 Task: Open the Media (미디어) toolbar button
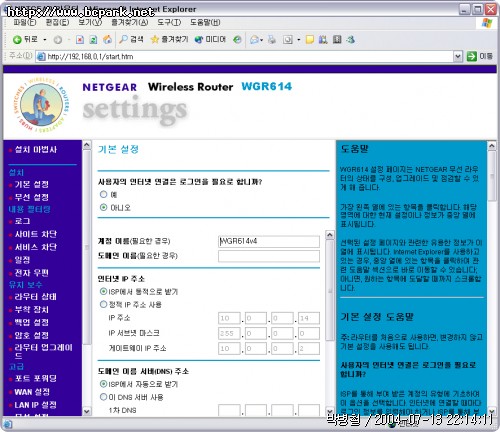pyautogui.click(x=210, y=40)
